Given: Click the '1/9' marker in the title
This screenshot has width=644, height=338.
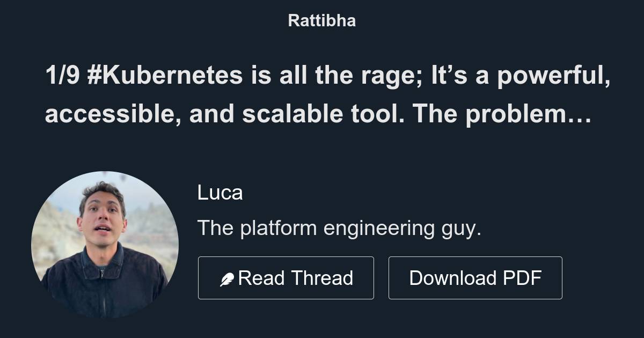Looking at the screenshot, I should coord(63,75).
